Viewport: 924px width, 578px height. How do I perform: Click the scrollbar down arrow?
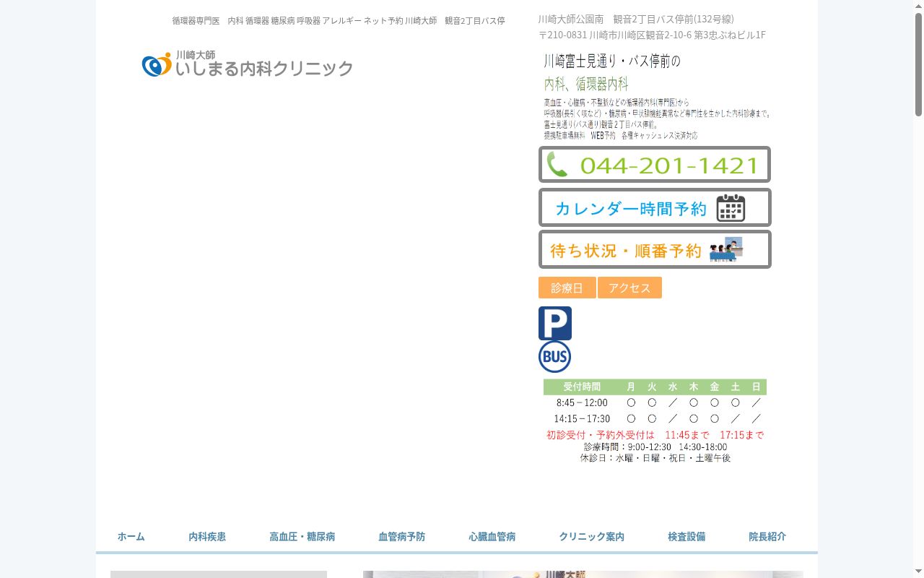918,572
